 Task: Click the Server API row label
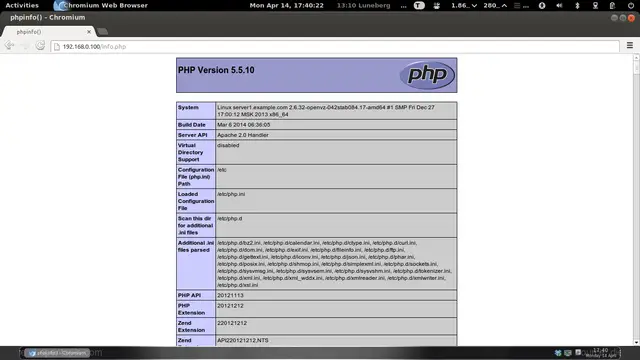(193, 135)
